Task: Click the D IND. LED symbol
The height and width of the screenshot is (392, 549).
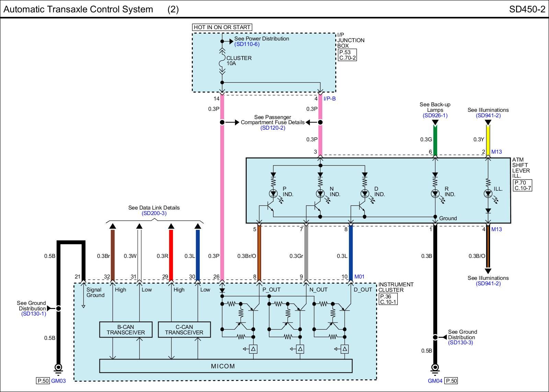Action: pos(365,194)
